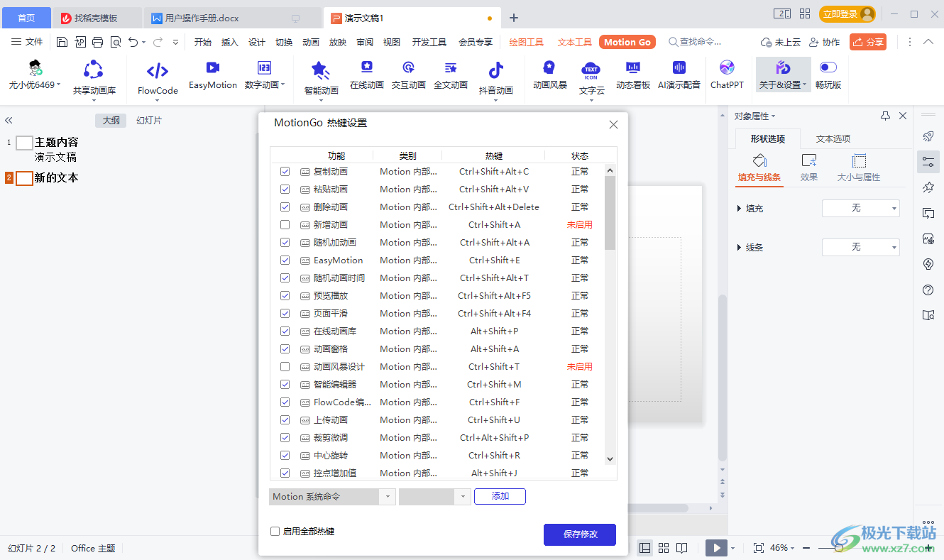
Task: Collapse the outline pane with double-chevron
Action: 9,121
